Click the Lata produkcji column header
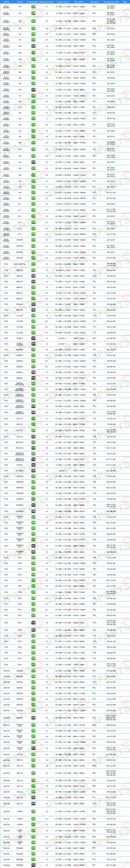The image size is (130, 868). click(x=63, y=2)
